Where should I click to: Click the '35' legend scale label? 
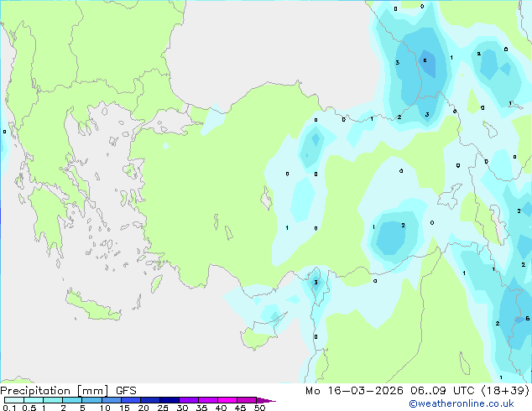pyautogui.click(x=201, y=408)
